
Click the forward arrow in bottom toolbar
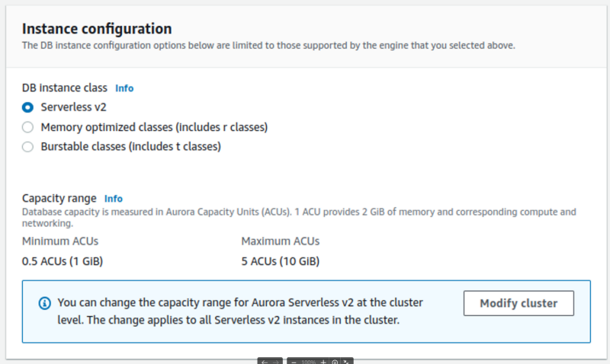point(277,362)
